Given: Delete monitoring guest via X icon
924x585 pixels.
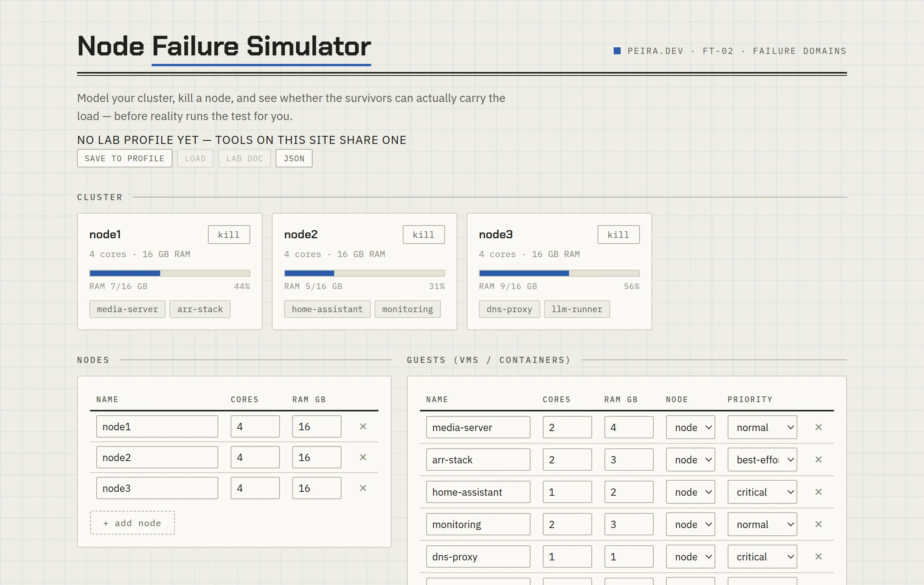Looking at the screenshot, I should (x=819, y=524).
